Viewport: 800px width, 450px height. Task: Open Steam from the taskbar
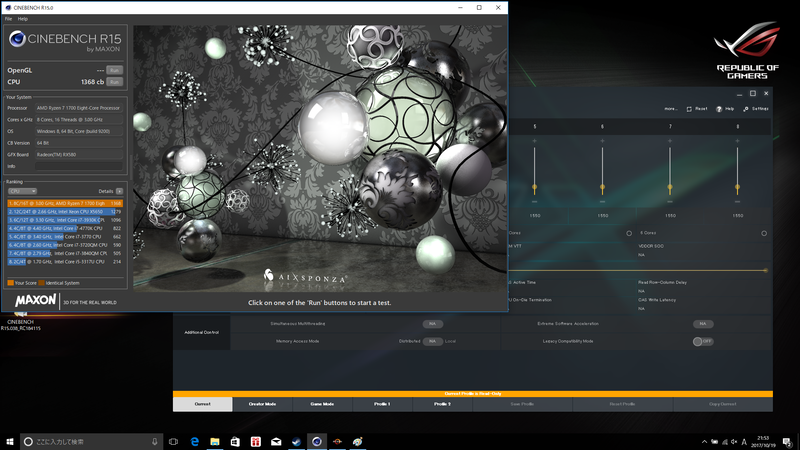tap(296, 442)
